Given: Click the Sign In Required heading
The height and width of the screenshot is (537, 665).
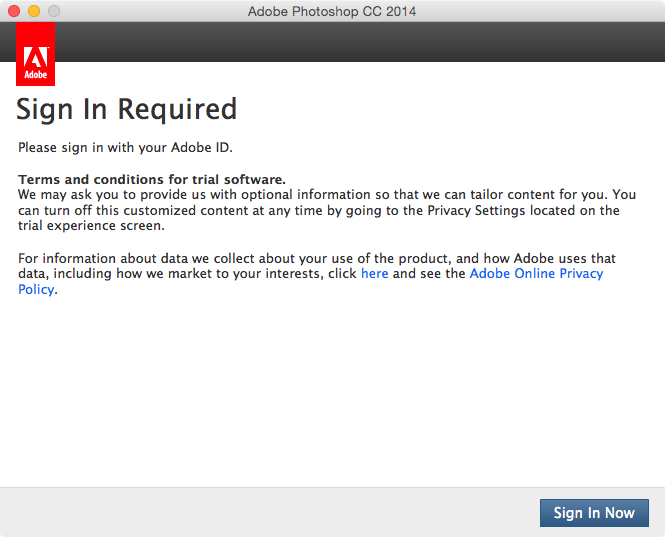Looking at the screenshot, I should click(126, 109).
